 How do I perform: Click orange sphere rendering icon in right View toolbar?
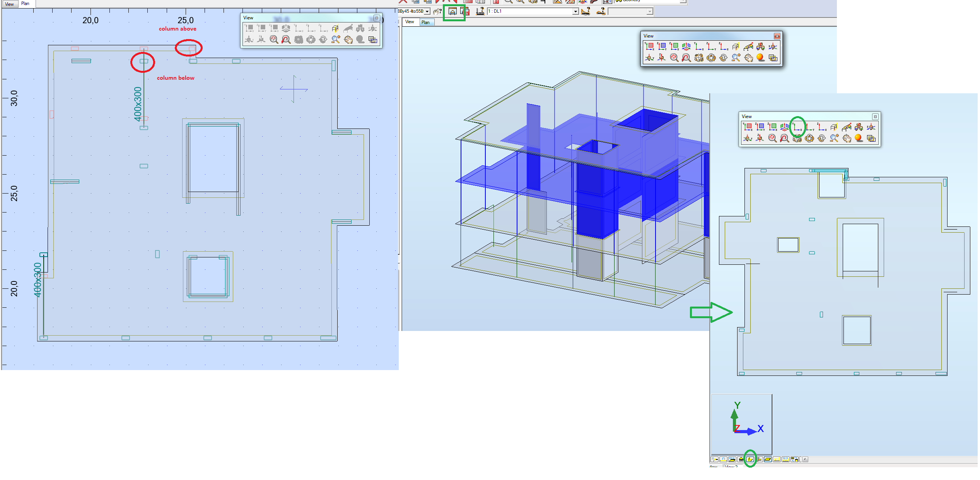pyautogui.click(x=859, y=138)
